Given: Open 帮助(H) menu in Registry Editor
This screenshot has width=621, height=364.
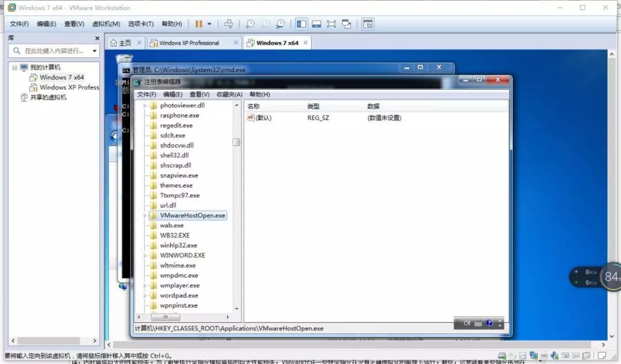Looking at the screenshot, I should point(259,94).
